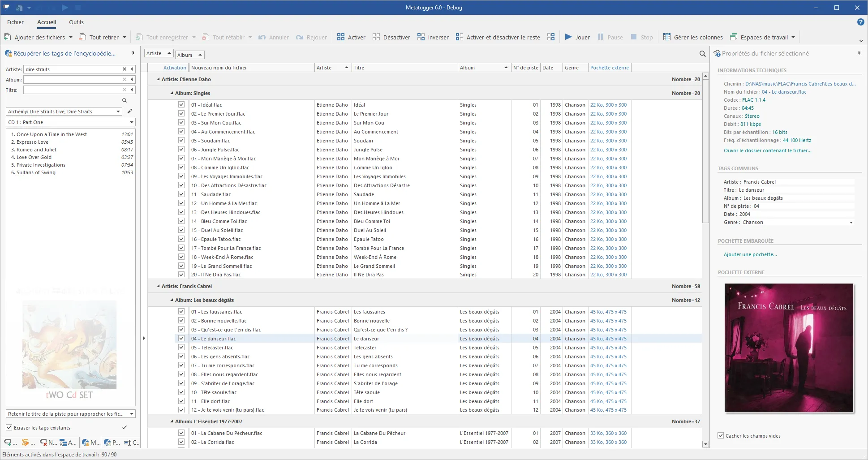Open the Espaces de travail dropdown

coord(793,37)
